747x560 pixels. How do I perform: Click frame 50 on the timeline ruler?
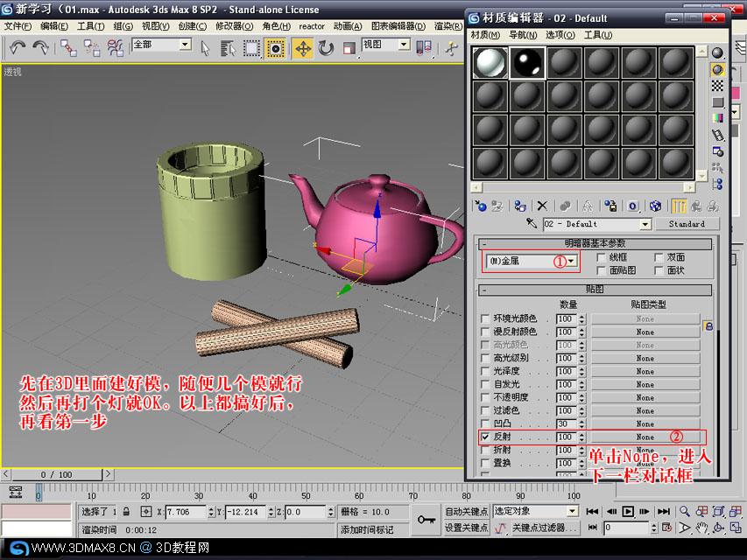pyautogui.click(x=306, y=493)
